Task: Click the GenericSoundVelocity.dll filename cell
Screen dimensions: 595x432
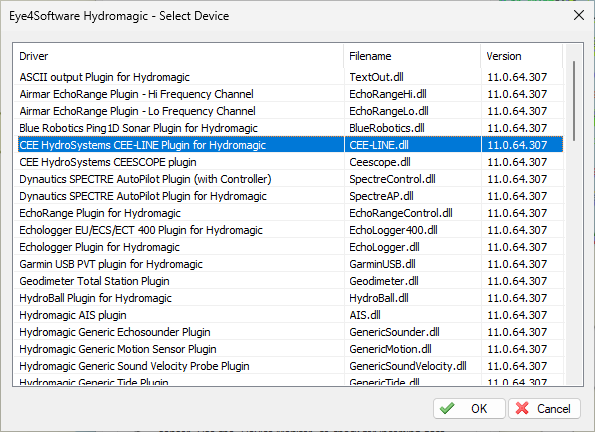Action: [413, 366]
